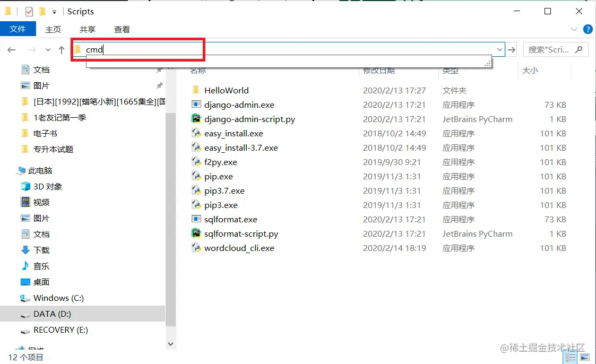Click the navigation pane scrollbar thumb
Viewport: 596px width, 364px height.
[171, 220]
